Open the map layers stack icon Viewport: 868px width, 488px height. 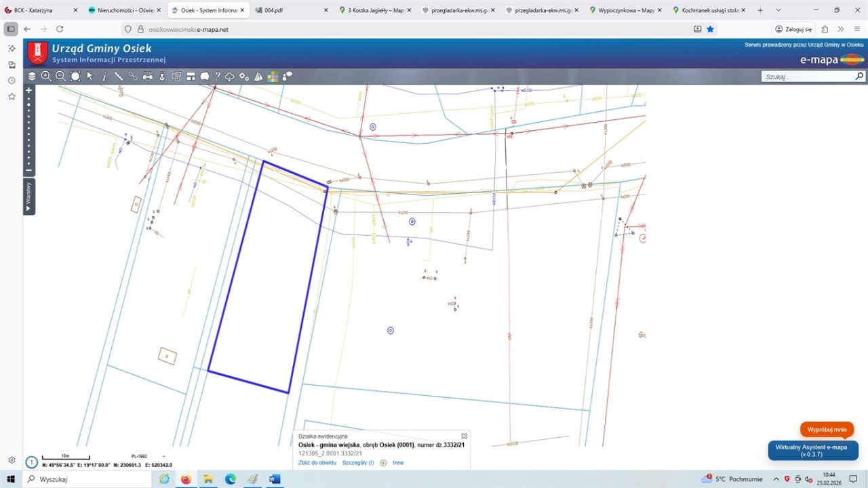(32, 77)
